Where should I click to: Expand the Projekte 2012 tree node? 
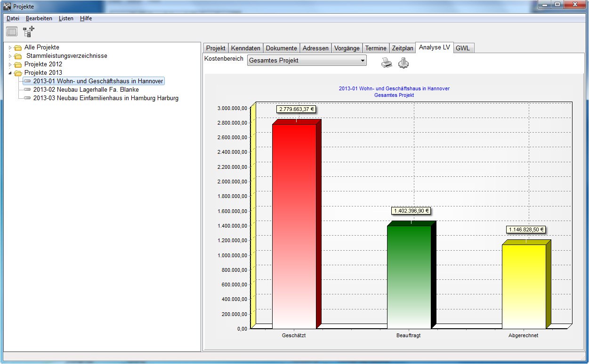10,64
